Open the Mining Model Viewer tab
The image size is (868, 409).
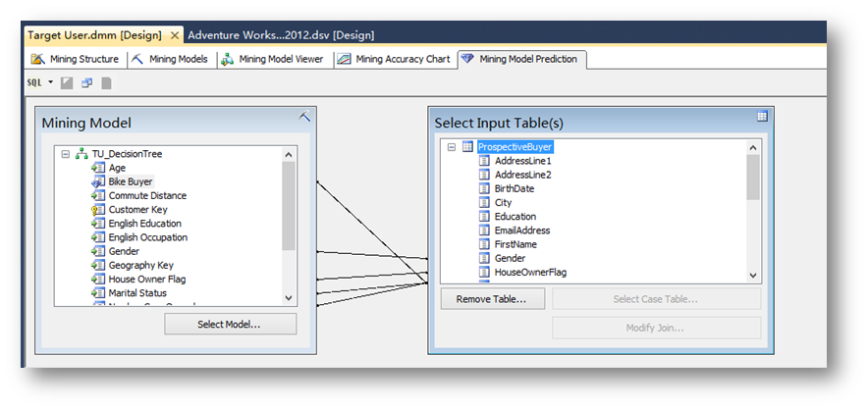pyautogui.click(x=272, y=59)
